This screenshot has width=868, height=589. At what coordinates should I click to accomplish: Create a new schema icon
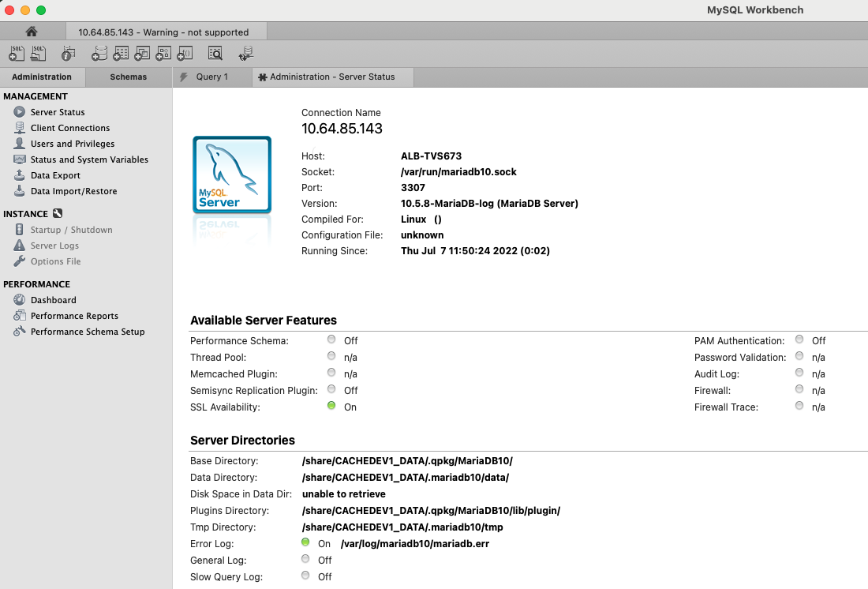coord(99,53)
